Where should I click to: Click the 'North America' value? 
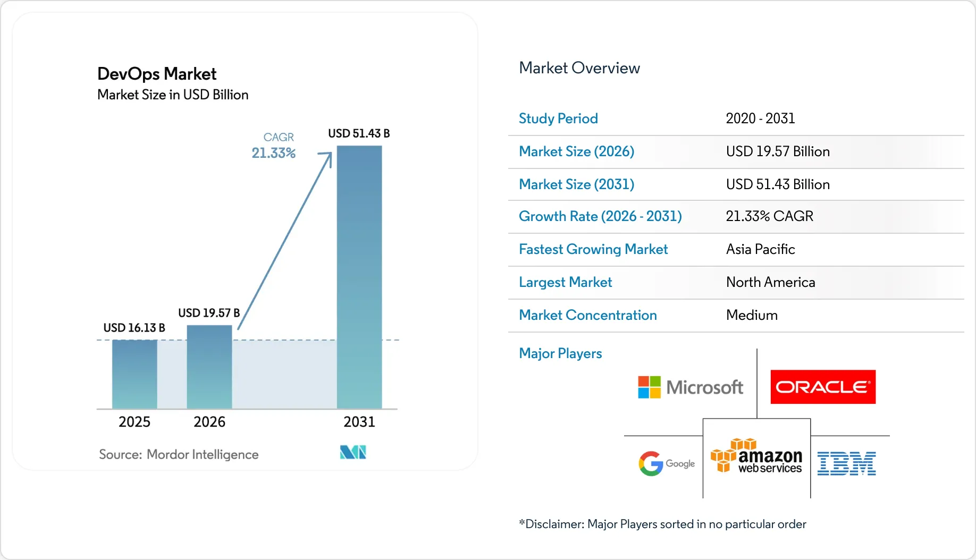(771, 282)
